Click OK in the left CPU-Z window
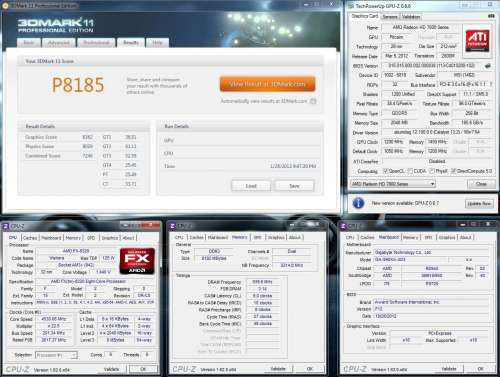Viewport: 500px width, 377px height. [143, 369]
